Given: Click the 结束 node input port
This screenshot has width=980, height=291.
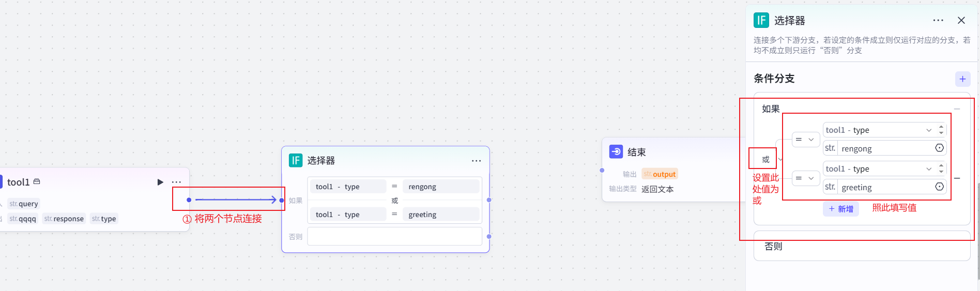Looking at the screenshot, I should pyautogui.click(x=602, y=170).
